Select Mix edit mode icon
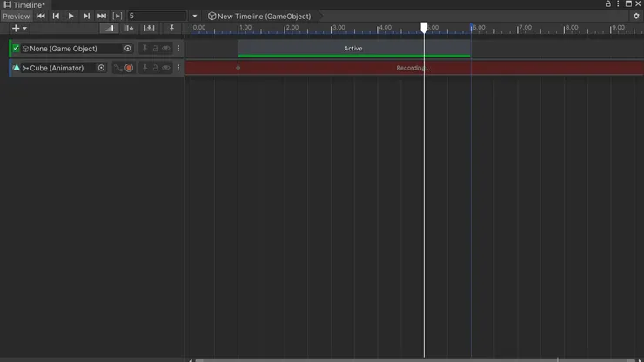The height and width of the screenshot is (362, 644). tap(109, 28)
